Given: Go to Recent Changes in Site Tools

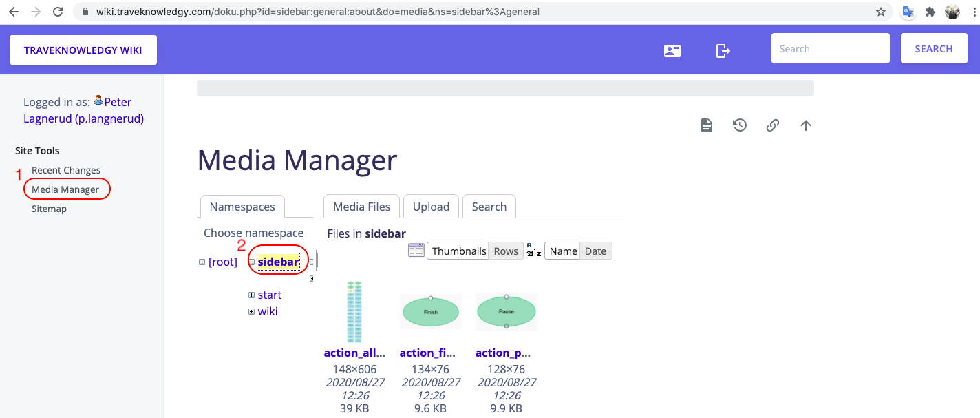Looking at the screenshot, I should tap(65, 169).
